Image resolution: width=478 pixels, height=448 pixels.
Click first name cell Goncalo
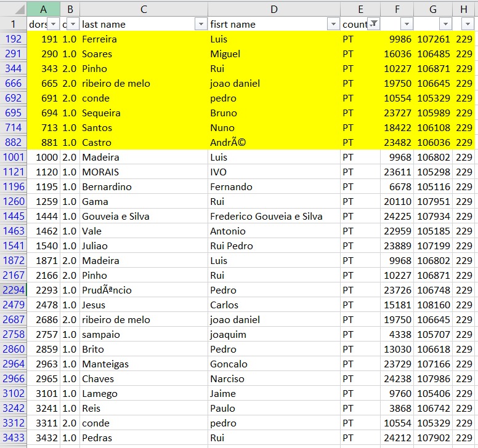coord(274,364)
